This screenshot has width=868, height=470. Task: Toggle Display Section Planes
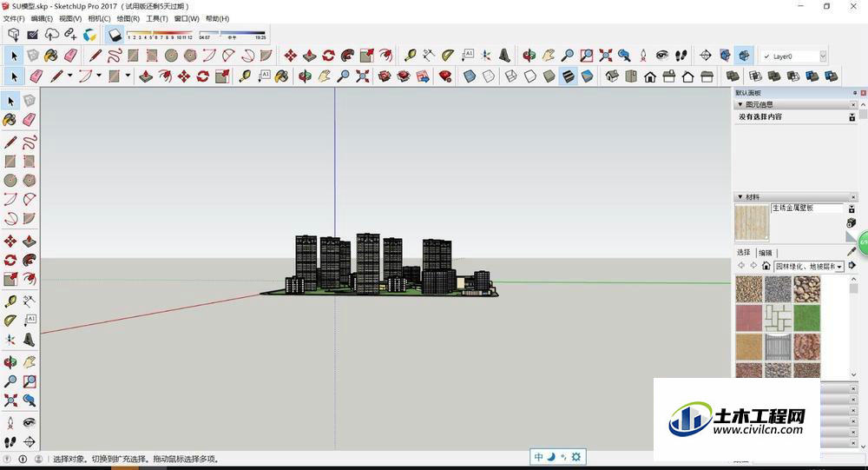tap(725, 56)
